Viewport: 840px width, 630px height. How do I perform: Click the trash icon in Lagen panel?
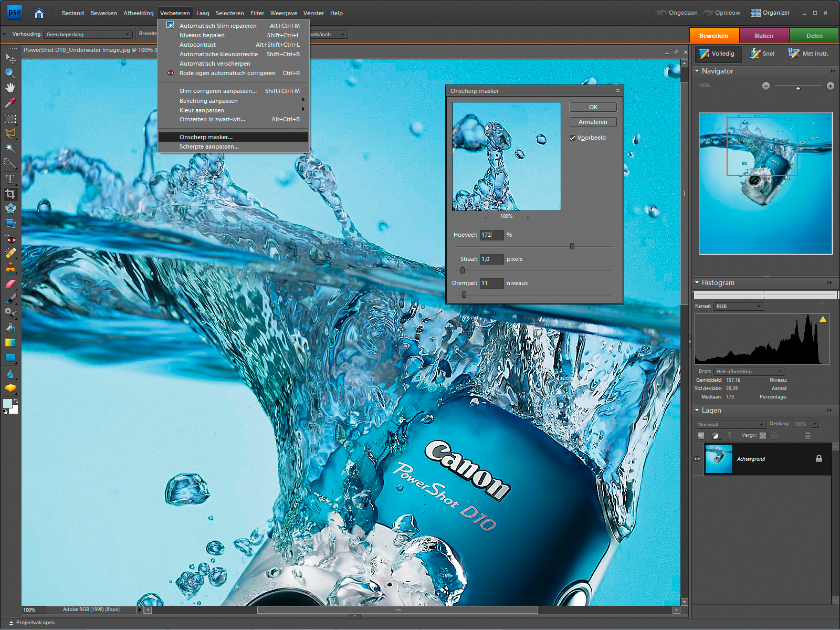(808, 435)
